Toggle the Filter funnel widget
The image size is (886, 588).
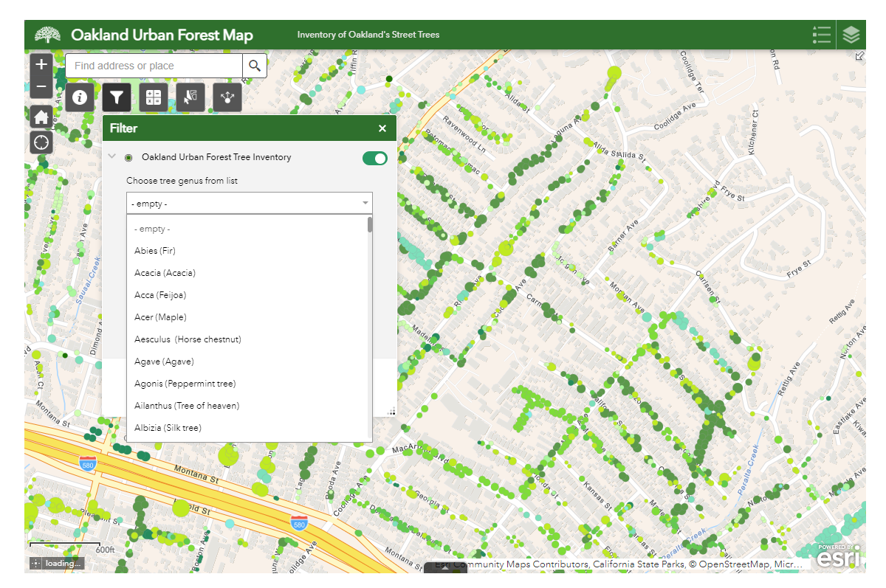point(117,97)
